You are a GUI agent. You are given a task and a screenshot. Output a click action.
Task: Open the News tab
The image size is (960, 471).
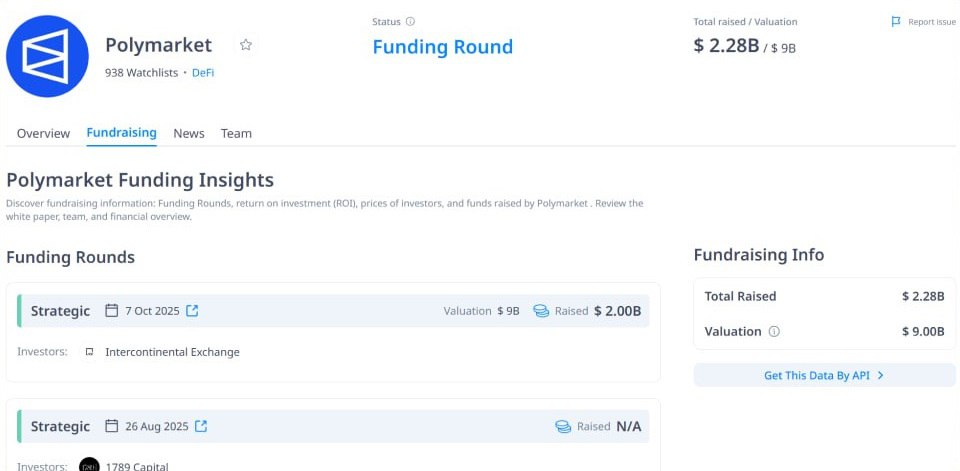pos(189,133)
